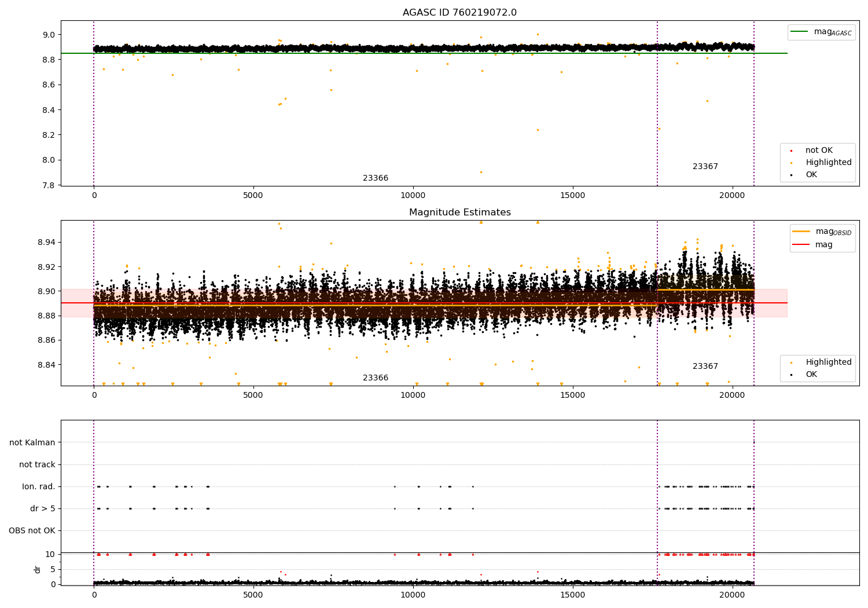Select the '23366' observation label in top plot
Viewport: 868px width, 608px height.
click(376, 178)
